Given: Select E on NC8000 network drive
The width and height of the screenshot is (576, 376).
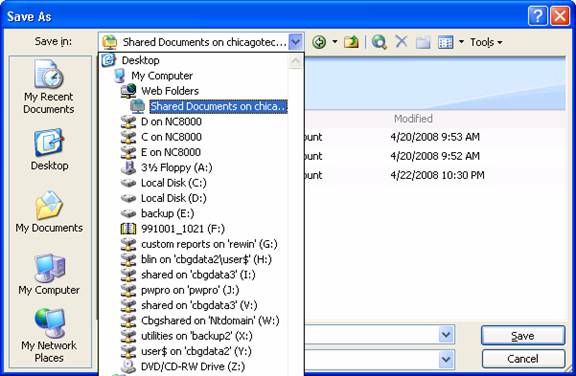Looking at the screenshot, I should (171, 152).
